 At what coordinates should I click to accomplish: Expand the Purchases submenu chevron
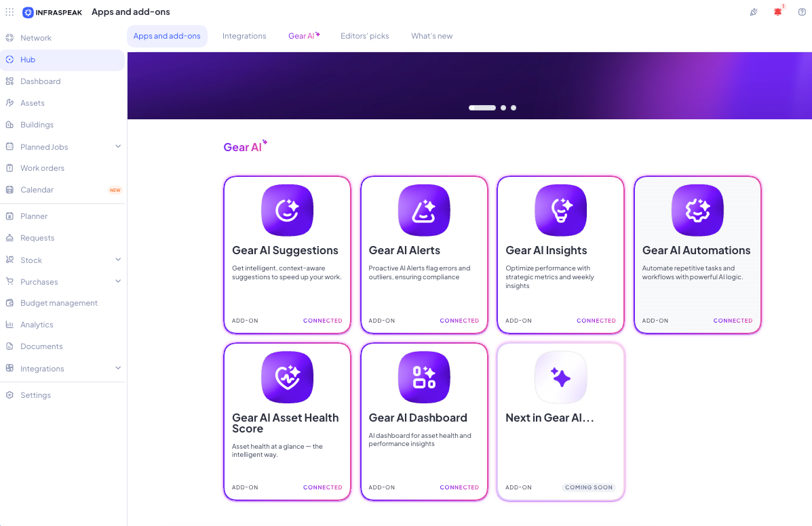pyautogui.click(x=118, y=281)
